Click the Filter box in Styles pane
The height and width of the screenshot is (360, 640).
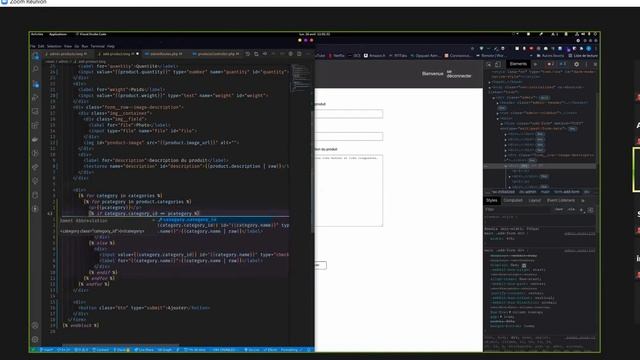[518, 209]
